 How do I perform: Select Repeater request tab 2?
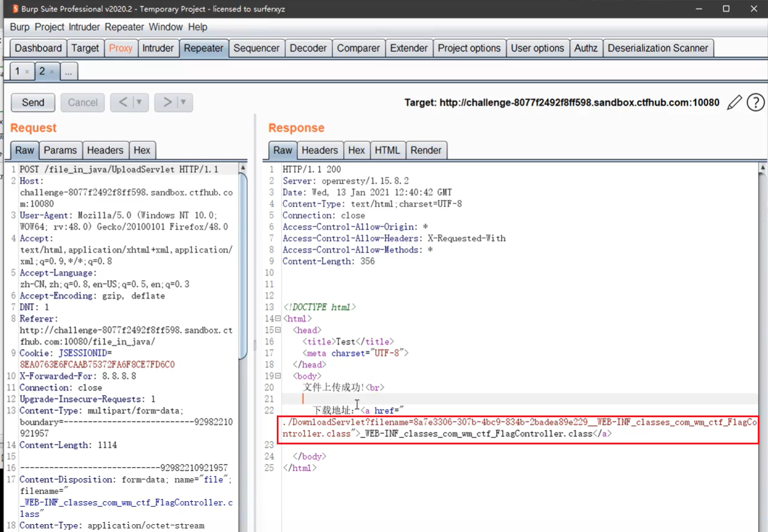coord(47,71)
